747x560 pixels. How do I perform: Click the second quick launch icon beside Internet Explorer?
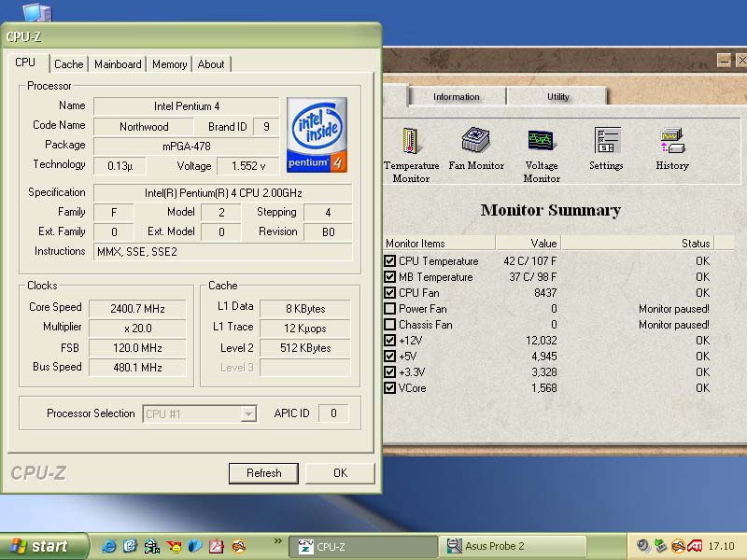pos(130,546)
